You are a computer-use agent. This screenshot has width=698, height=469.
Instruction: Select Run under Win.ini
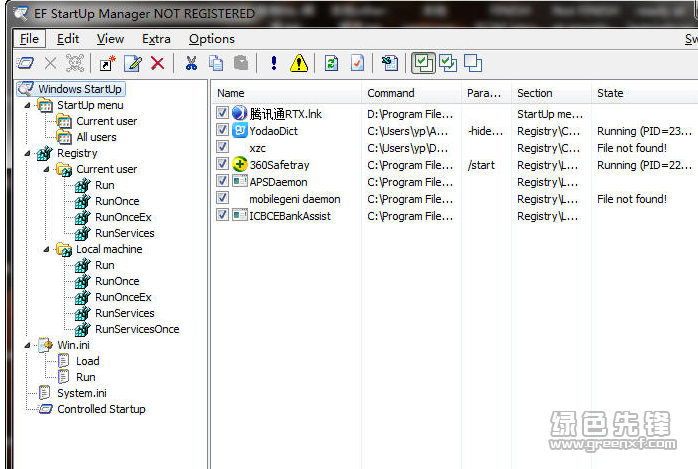click(85, 377)
